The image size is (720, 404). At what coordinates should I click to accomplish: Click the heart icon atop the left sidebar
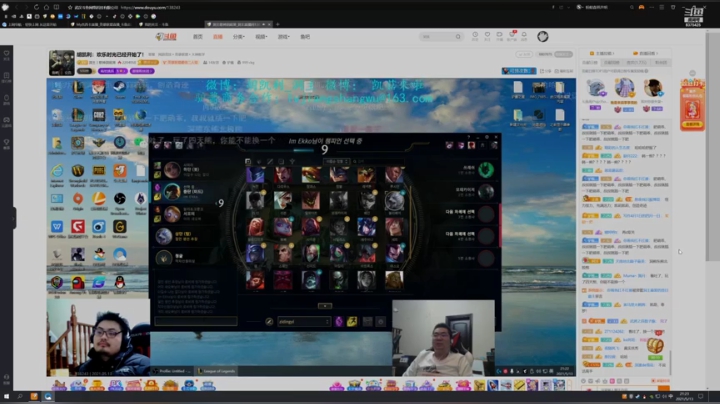[6, 55]
